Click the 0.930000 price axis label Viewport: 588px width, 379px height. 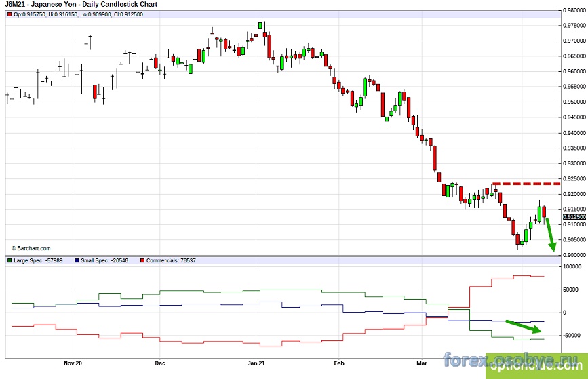pyautogui.click(x=574, y=163)
